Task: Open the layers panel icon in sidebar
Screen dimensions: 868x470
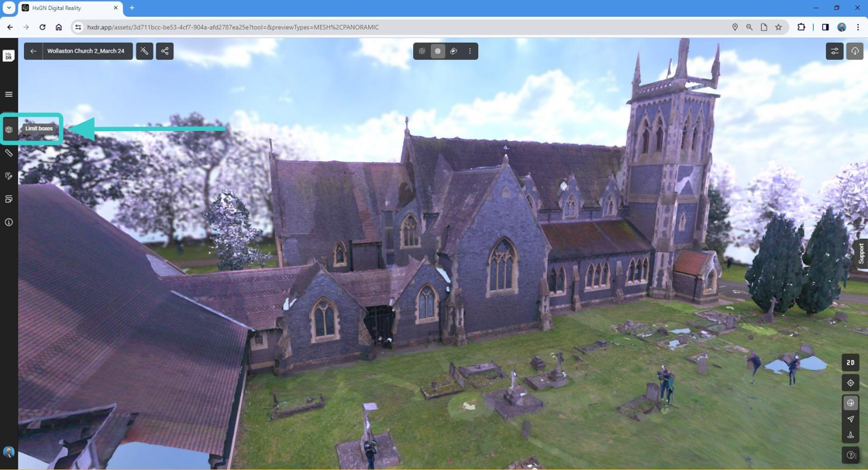Action: click(9, 199)
